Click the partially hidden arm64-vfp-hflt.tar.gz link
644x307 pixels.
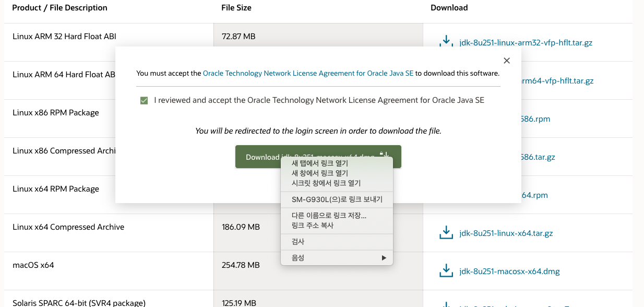[557, 81]
